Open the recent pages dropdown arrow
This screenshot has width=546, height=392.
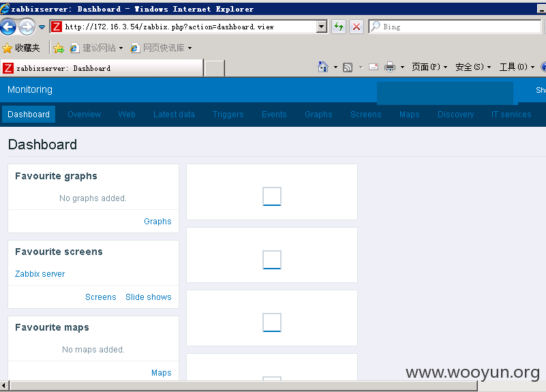tap(42, 27)
